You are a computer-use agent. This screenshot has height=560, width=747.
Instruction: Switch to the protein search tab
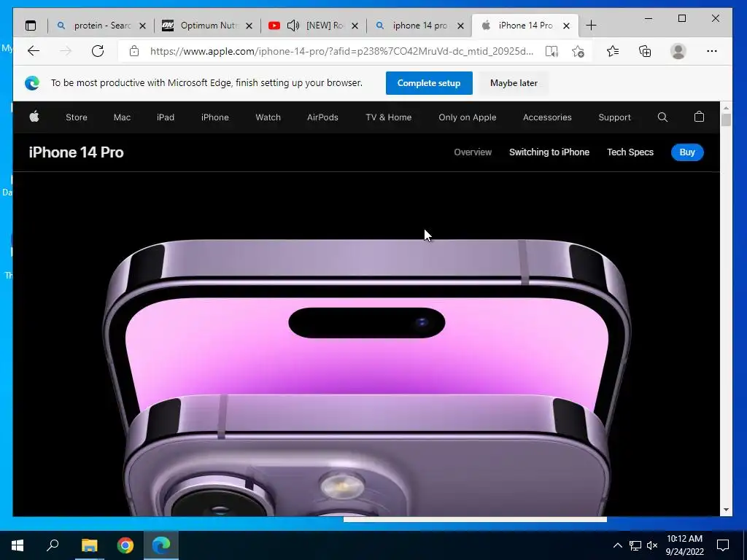coord(102,26)
